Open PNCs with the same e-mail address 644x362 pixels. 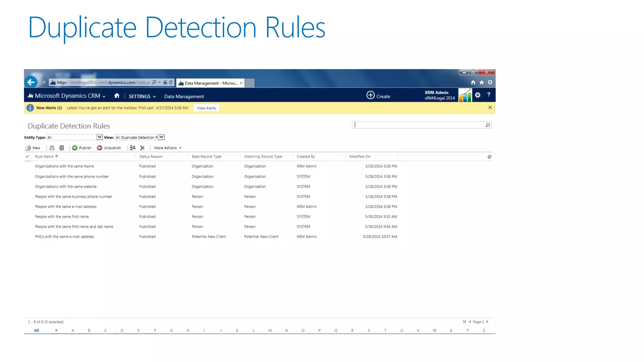point(64,237)
